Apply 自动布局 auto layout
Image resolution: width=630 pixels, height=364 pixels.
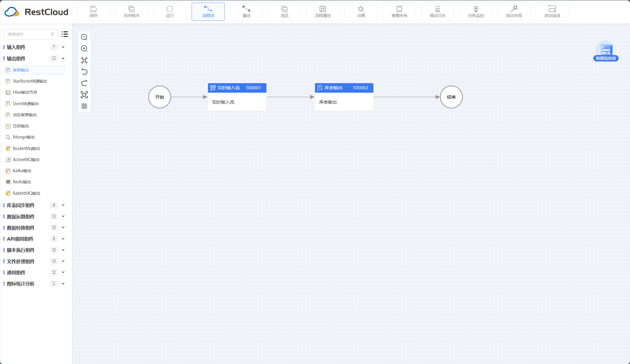click(x=514, y=12)
